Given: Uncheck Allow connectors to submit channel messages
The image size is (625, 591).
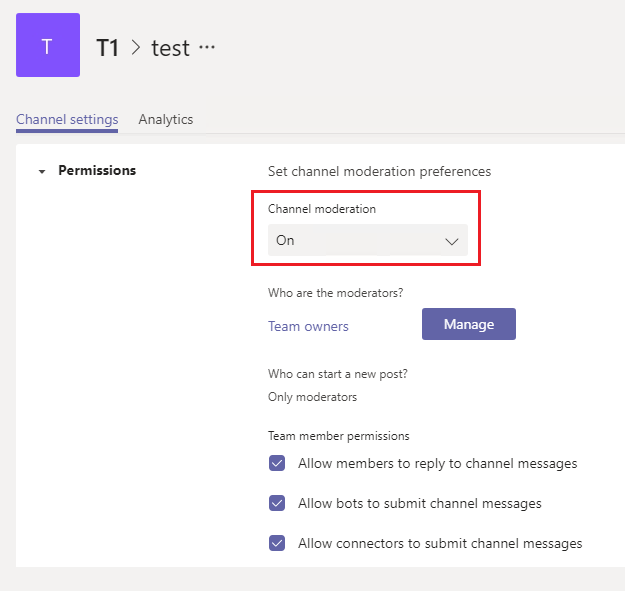Looking at the screenshot, I should click(x=277, y=543).
